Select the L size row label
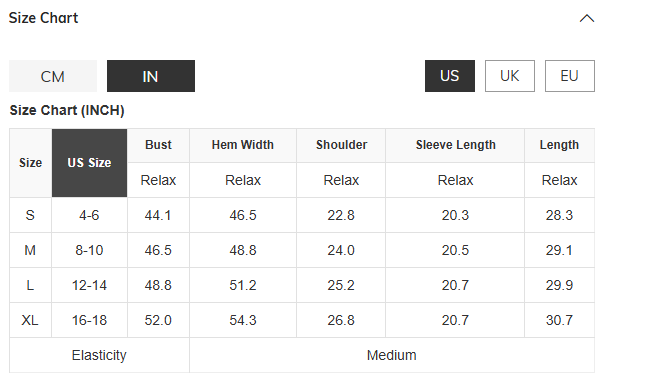This screenshot has height=383, width=656. (30, 285)
